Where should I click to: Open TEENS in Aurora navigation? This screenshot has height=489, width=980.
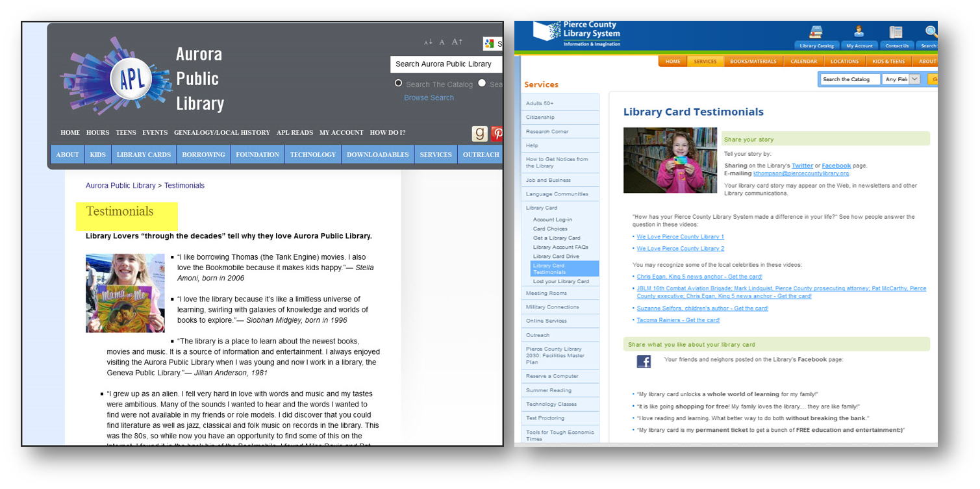point(126,132)
